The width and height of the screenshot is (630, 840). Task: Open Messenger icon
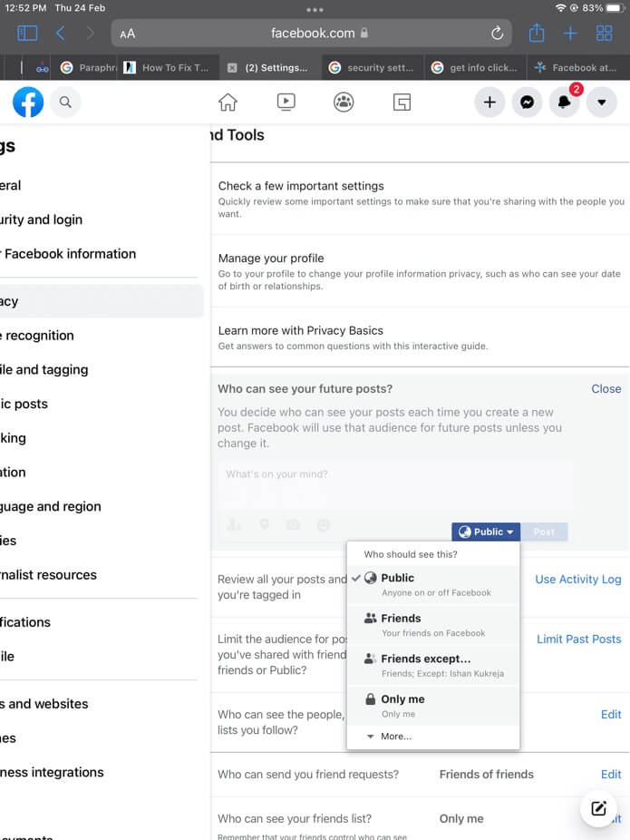527,102
